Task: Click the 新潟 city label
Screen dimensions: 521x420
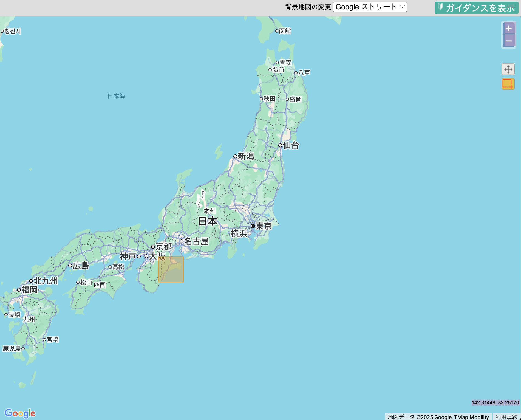Action: pos(246,156)
